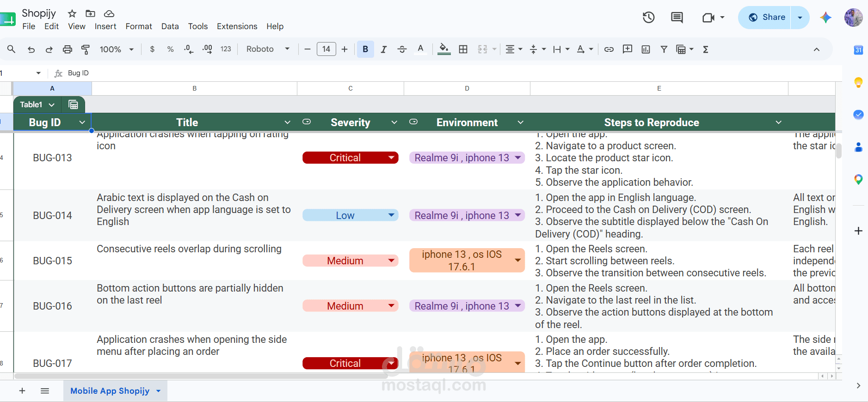868x402 pixels.
Task: Open Google Contacts side panel
Action: [858, 147]
